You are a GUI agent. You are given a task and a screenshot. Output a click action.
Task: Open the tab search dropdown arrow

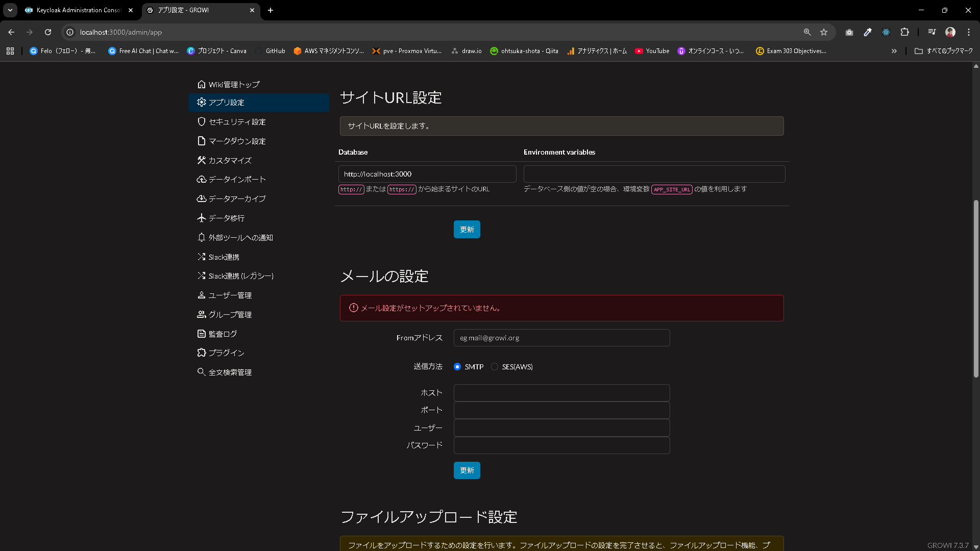click(10, 10)
